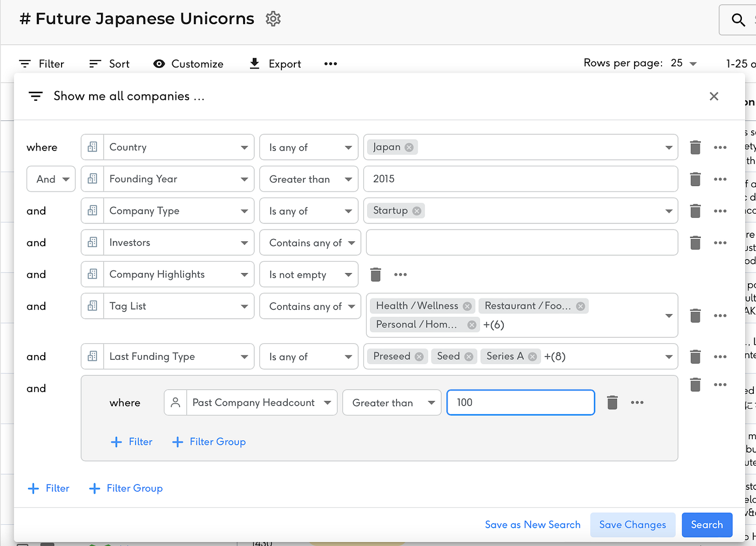This screenshot has width=756, height=546.
Task: Change Investors operator Contains any of
Action: pyautogui.click(x=309, y=243)
